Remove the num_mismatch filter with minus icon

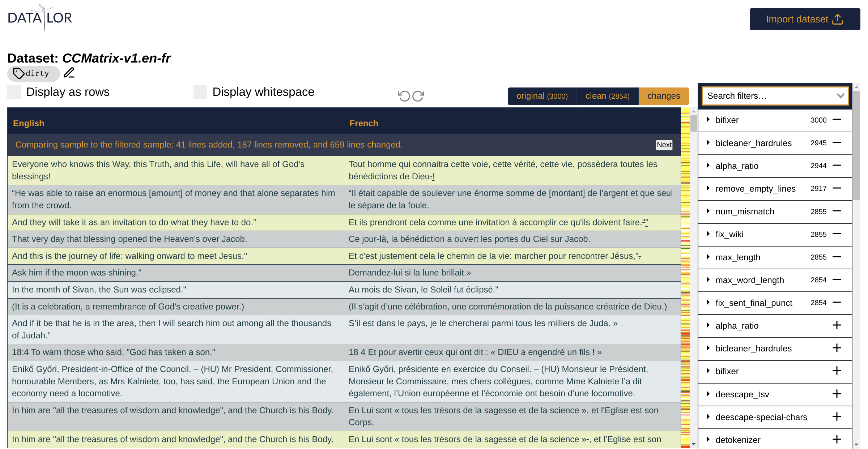click(837, 211)
